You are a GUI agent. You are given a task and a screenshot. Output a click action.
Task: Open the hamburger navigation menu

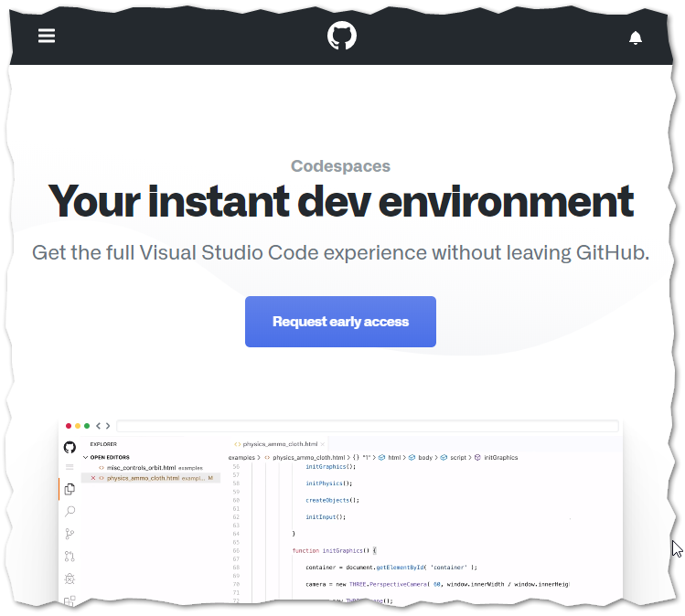coord(47,36)
